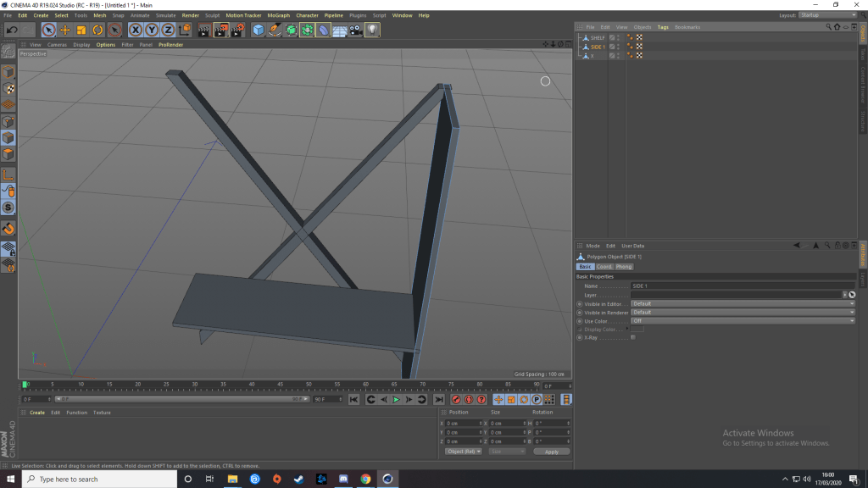Click the Undo arrow icon
The height and width of the screenshot is (488, 868).
coord(11,30)
